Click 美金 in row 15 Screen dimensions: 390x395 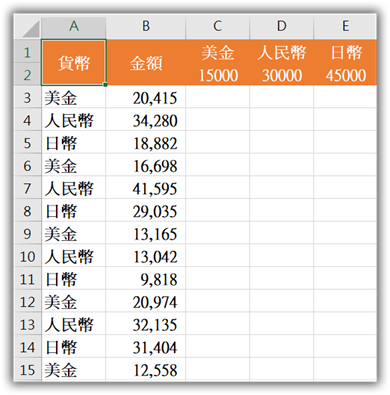[74, 369]
